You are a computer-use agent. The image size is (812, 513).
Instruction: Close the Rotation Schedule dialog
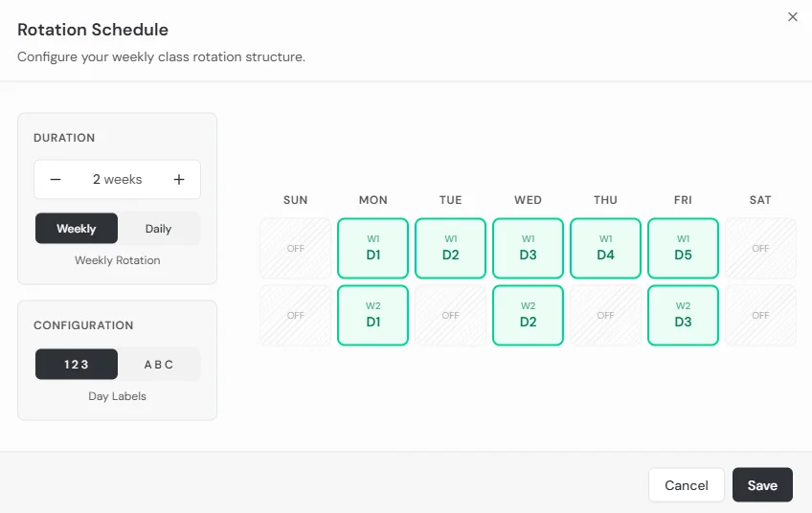click(792, 17)
